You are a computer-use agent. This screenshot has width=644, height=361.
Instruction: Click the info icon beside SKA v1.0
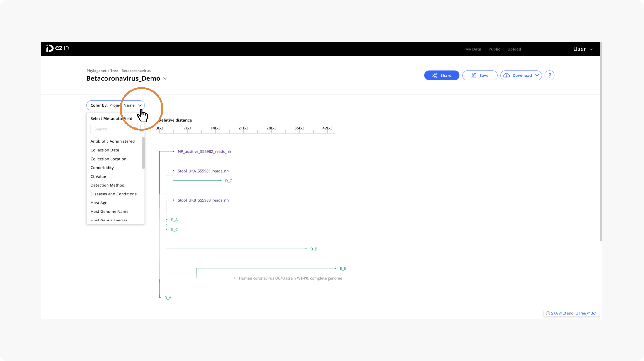tap(548, 313)
